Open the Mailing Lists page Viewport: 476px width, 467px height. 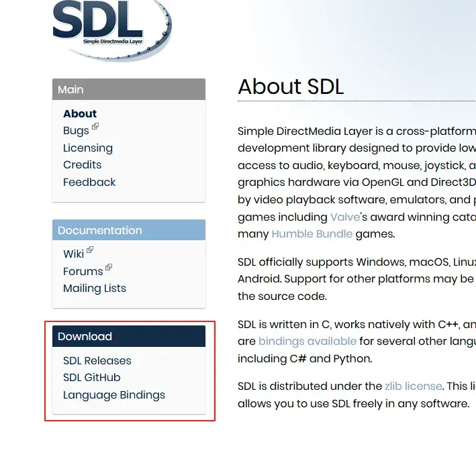(95, 289)
